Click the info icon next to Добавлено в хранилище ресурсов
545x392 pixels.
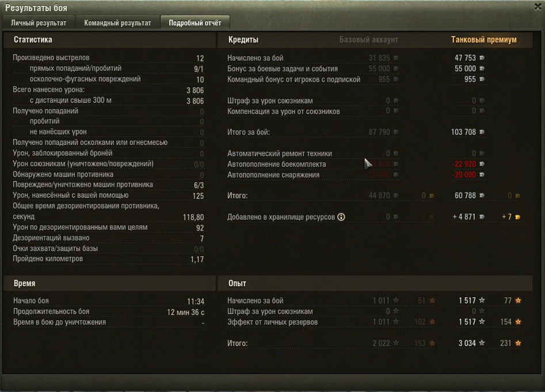341,217
